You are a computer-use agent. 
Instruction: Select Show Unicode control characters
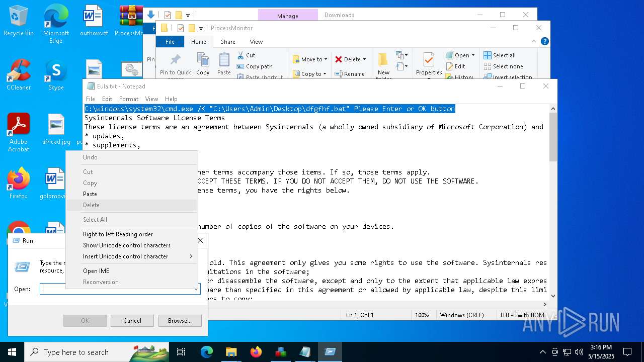[x=132, y=245]
